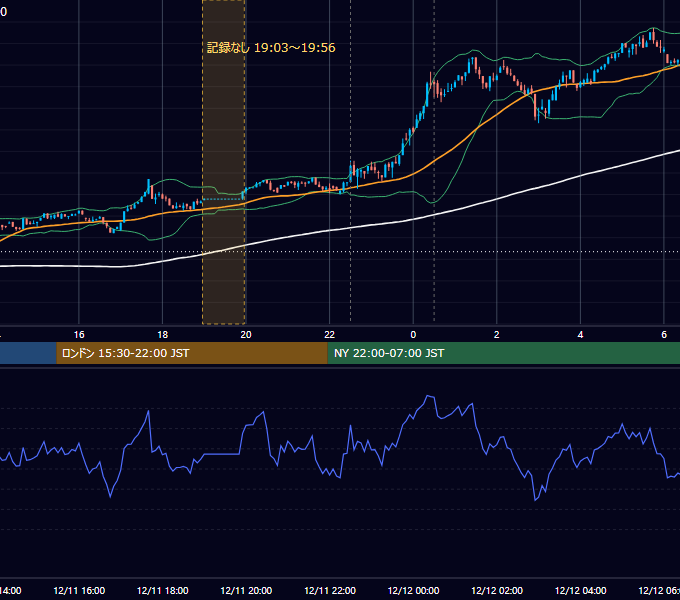Click the 4 hour tick label
This screenshot has height=600, width=680.
(x=580, y=335)
